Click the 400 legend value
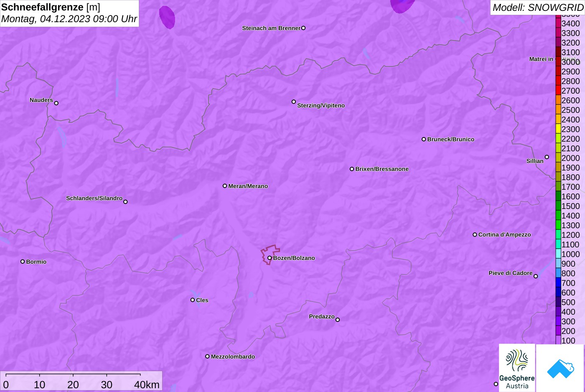The height and width of the screenshot is (392, 585). coord(568,312)
